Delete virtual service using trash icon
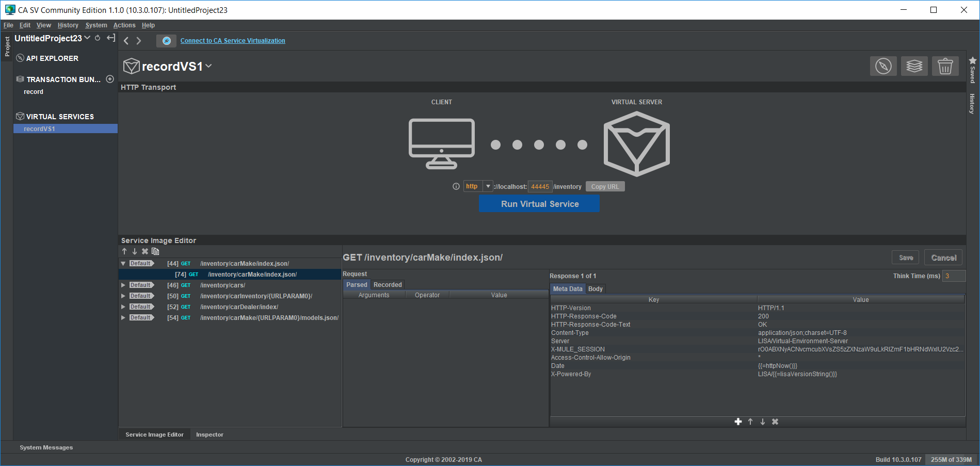This screenshot has height=466, width=980. [945, 66]
